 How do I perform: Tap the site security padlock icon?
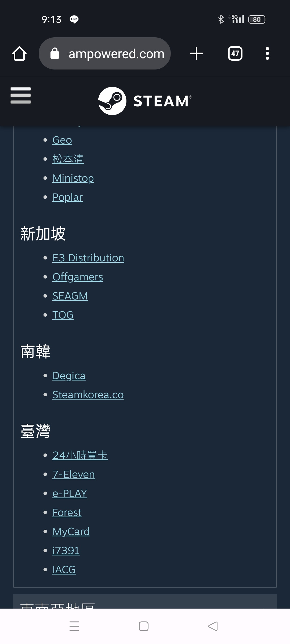tap(55, 53)
